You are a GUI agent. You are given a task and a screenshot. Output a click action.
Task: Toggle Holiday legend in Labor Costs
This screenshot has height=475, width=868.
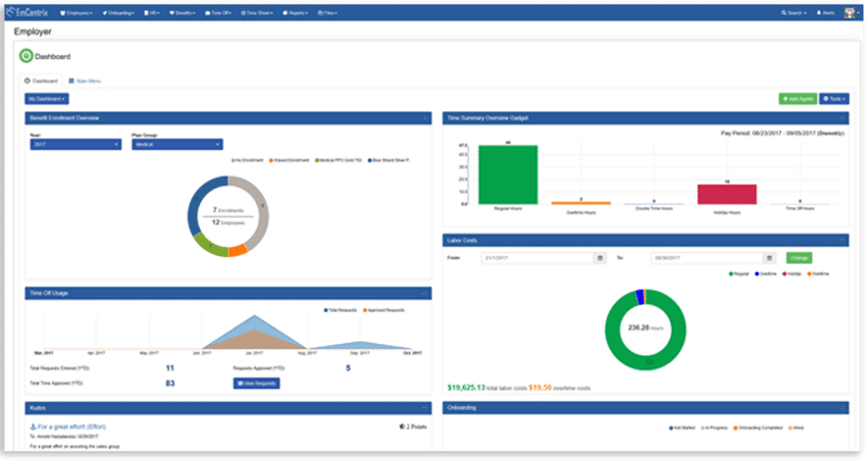pyautogui.click(x=792, y=273)
